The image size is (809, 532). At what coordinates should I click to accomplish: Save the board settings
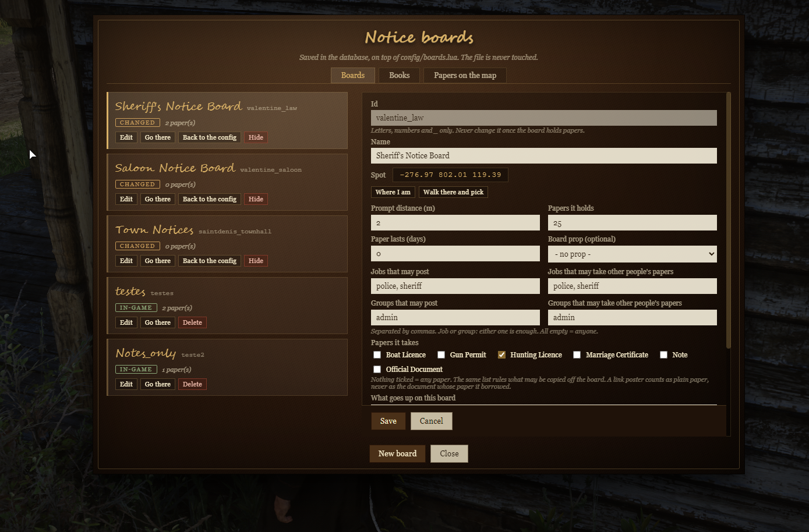(388, 421)
